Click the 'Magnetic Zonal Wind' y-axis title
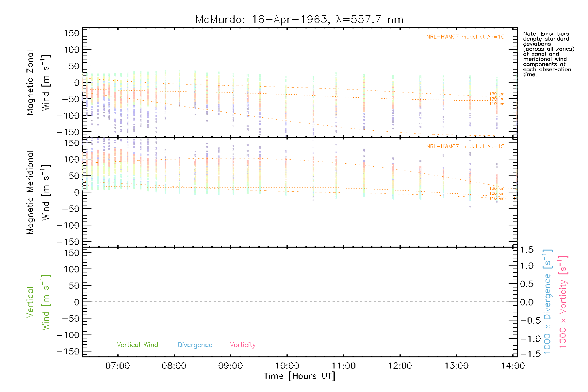Screen dimensions: 588x392 [x=38, y=83]
